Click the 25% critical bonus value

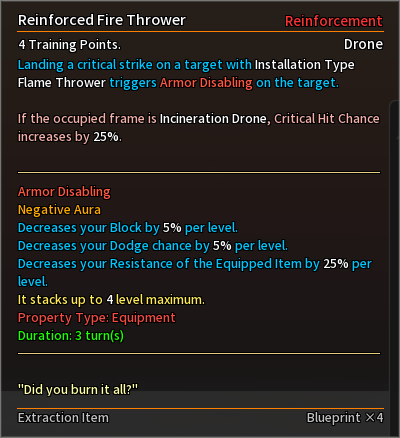point(106,137)
